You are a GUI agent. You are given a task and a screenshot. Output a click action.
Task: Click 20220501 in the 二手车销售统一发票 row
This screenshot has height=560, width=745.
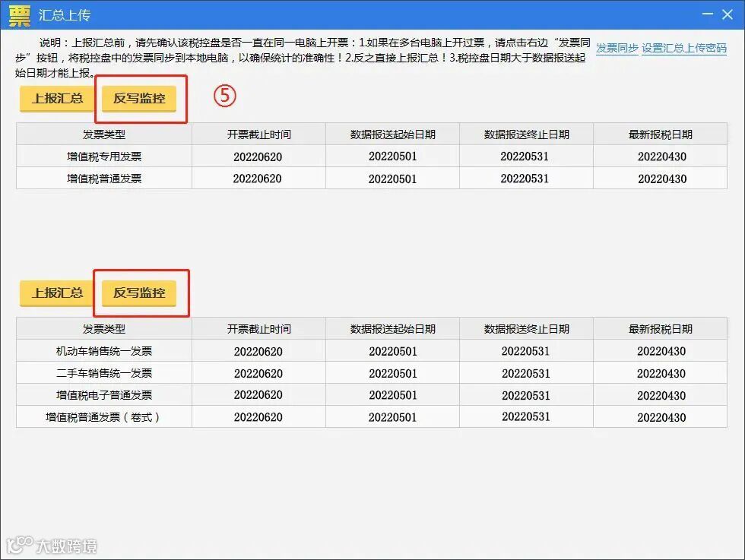[393, 374]
